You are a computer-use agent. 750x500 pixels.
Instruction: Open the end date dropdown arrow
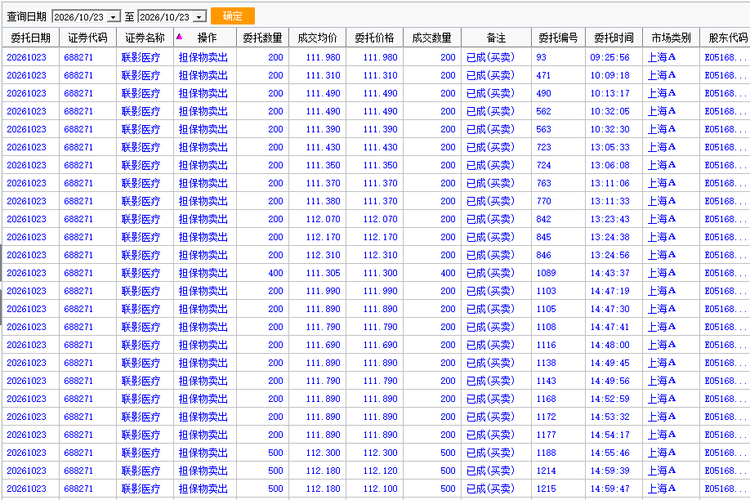pyautogui.click(x=199, y=17)
